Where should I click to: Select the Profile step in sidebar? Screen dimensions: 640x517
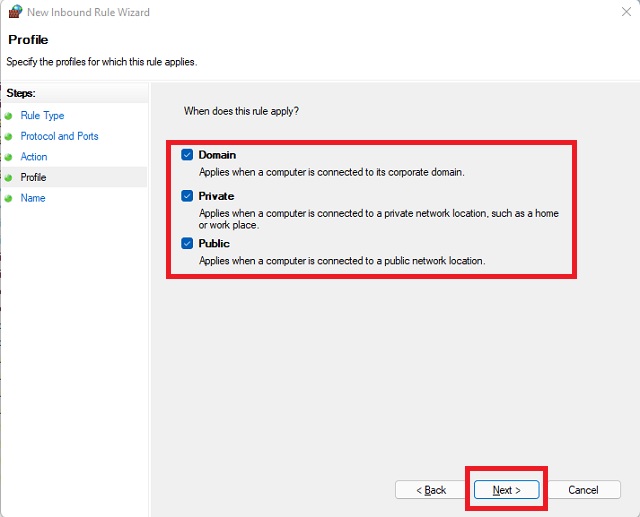[x=33, y=178]
